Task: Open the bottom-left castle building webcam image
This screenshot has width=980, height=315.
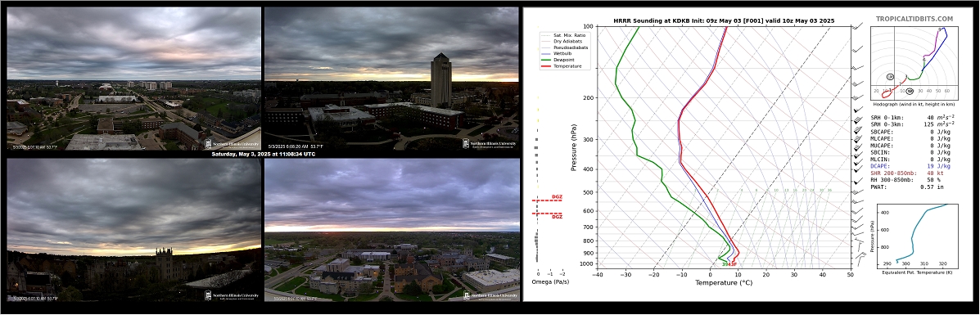Action: [x=134, y=230]
